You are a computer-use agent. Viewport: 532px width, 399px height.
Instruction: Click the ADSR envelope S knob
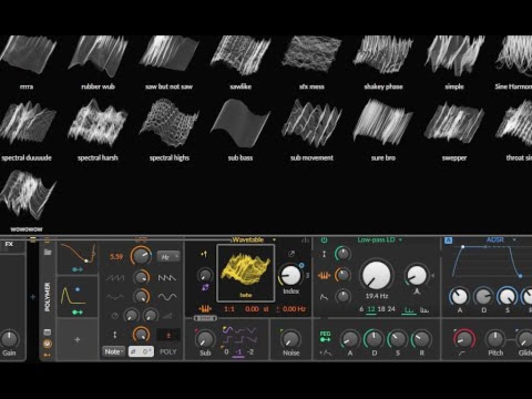(x=507, y=296)
